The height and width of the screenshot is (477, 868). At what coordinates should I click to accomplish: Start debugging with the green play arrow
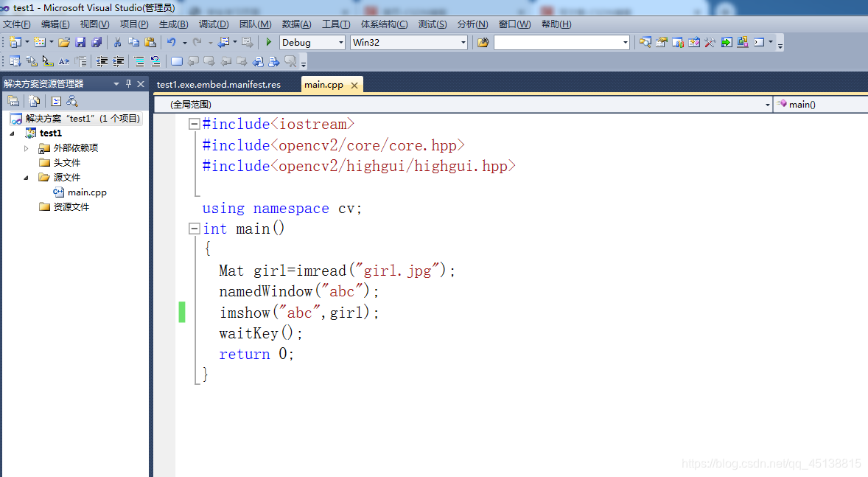coord(269,42)
